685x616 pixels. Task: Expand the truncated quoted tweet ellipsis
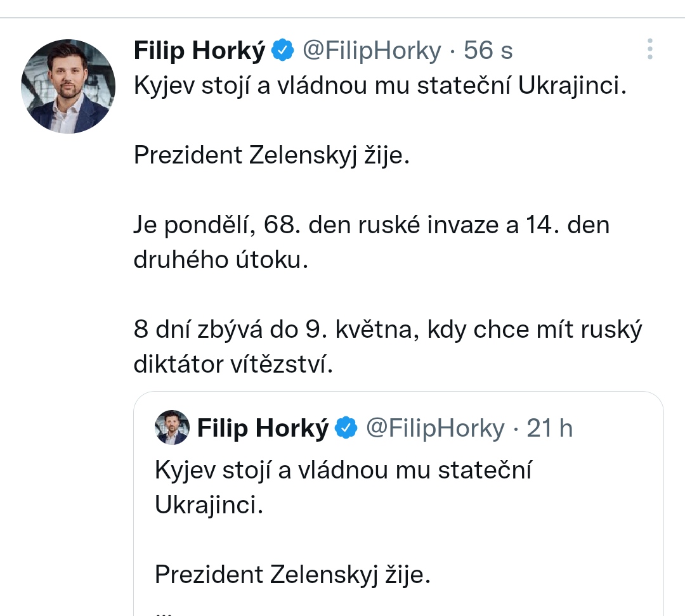tap(164, 610)
